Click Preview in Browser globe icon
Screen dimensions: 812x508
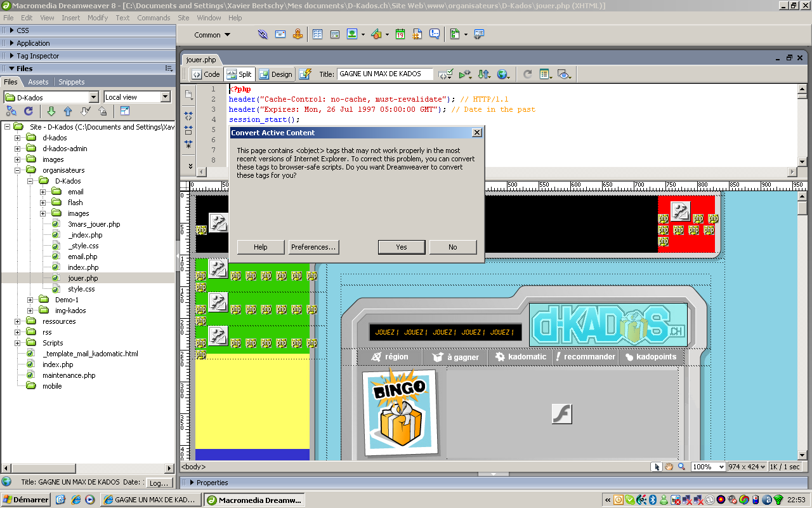504,74
